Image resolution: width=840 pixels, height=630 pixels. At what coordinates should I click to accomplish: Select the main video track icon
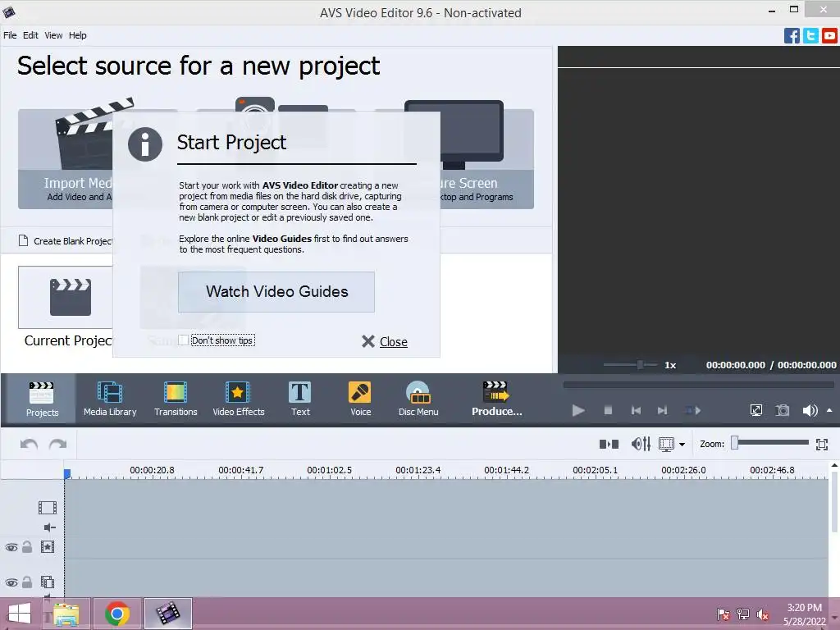48,507
